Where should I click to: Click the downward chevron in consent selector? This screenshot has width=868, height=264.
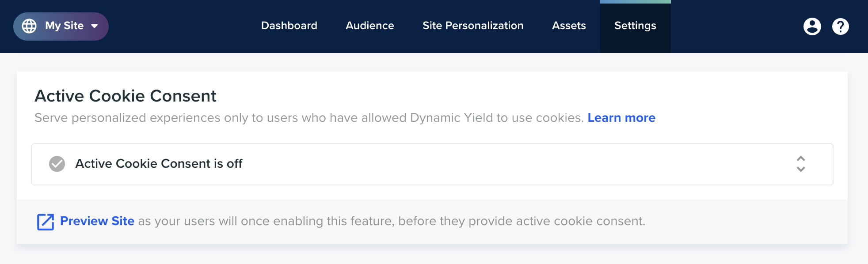pyautogui.click(x=801, y=169)
